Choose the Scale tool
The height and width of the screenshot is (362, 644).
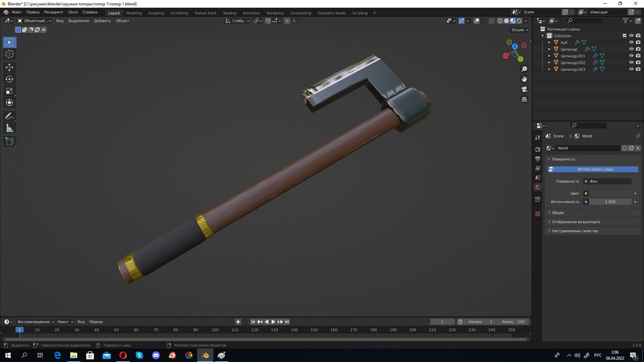click(10, 91)
